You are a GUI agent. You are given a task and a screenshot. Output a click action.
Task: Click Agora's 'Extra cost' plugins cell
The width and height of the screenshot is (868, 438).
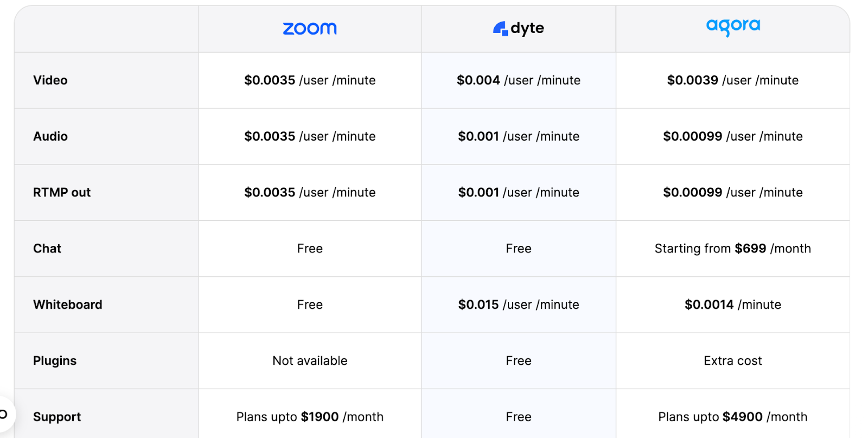tap(733, 361)
